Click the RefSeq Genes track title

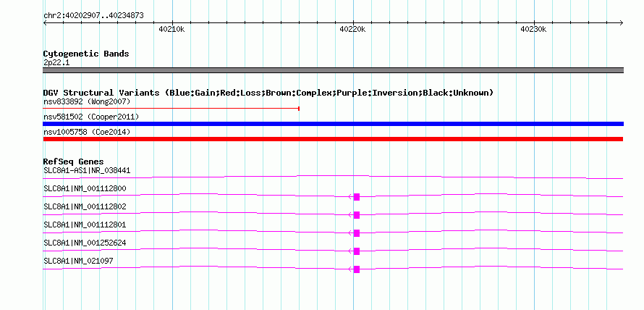click(74, 162)
